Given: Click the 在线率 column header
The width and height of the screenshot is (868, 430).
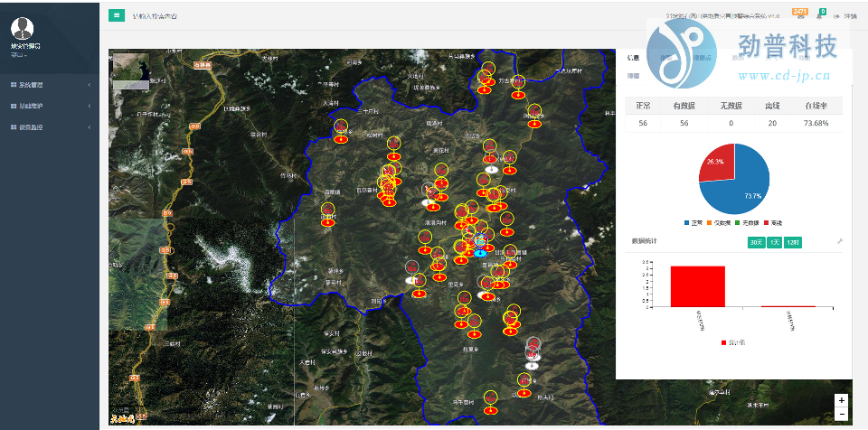Looking at the screenshot, I should click(x=816, y=106).
